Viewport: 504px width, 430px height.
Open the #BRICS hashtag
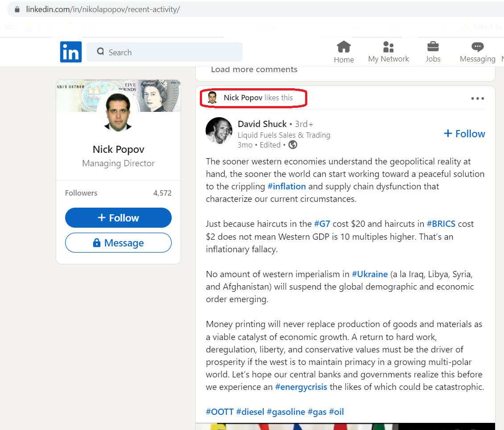point(441,224)
